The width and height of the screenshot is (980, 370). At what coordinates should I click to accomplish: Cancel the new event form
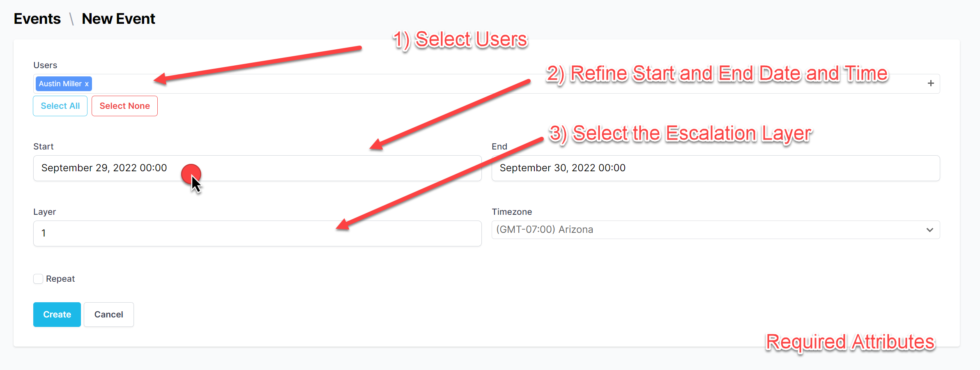click(x=109, y=315)
